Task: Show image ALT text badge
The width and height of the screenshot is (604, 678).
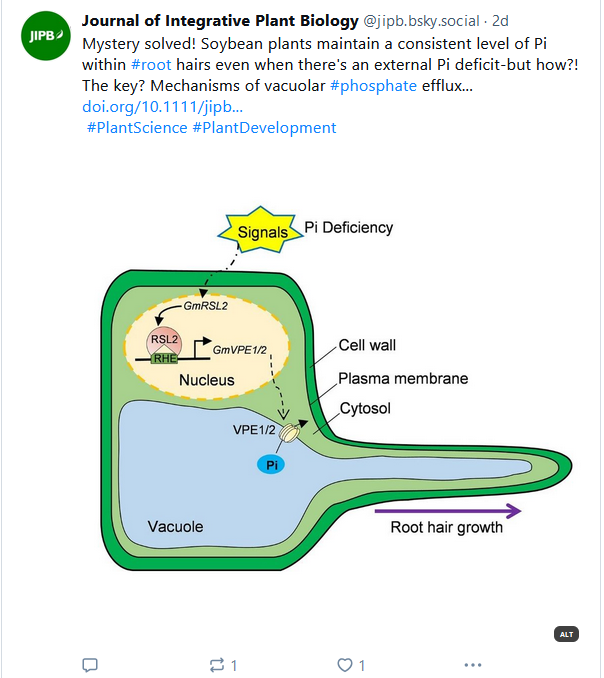Action: coord(566,634)
